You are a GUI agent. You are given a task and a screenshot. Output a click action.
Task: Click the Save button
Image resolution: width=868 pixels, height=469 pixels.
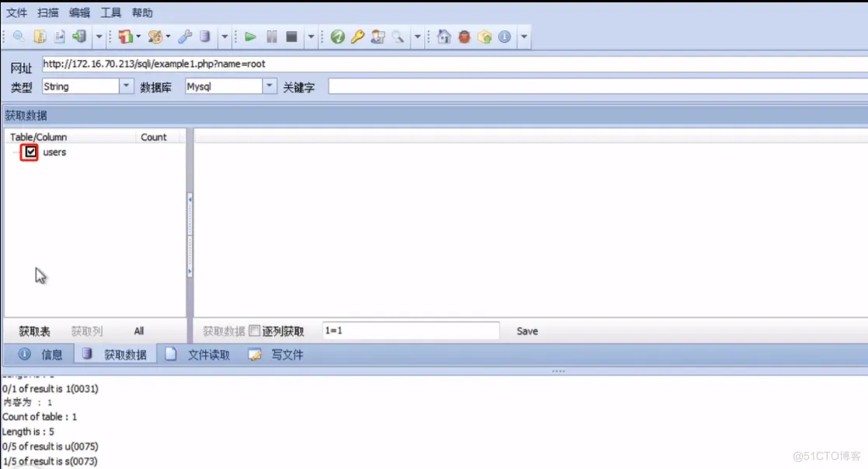pos(527,331)
